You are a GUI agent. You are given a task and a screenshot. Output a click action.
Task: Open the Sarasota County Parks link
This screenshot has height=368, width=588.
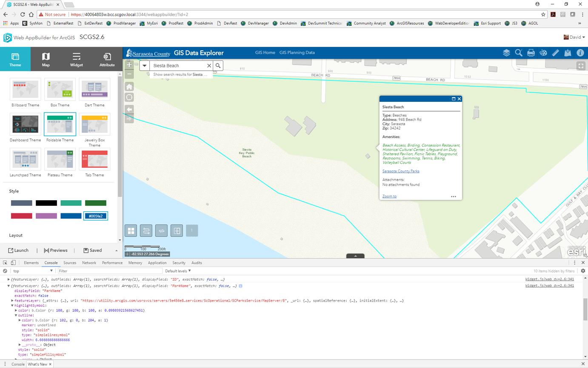[401, 171]
